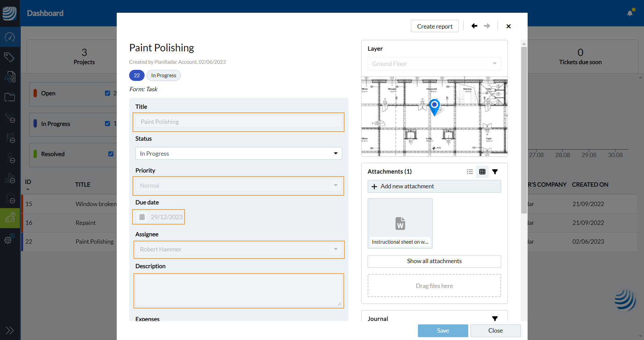Click the Create report button
644x340 pixels.
point(435,26)
